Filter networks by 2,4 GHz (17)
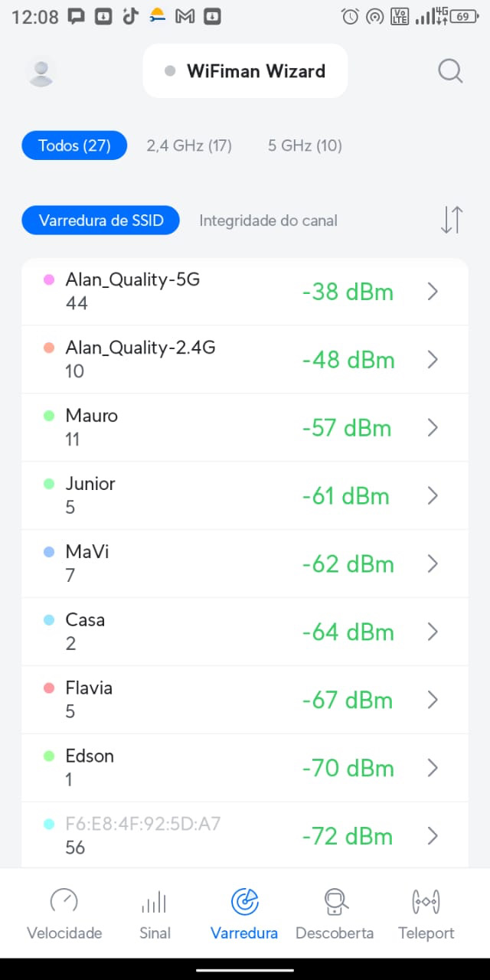 189,145
